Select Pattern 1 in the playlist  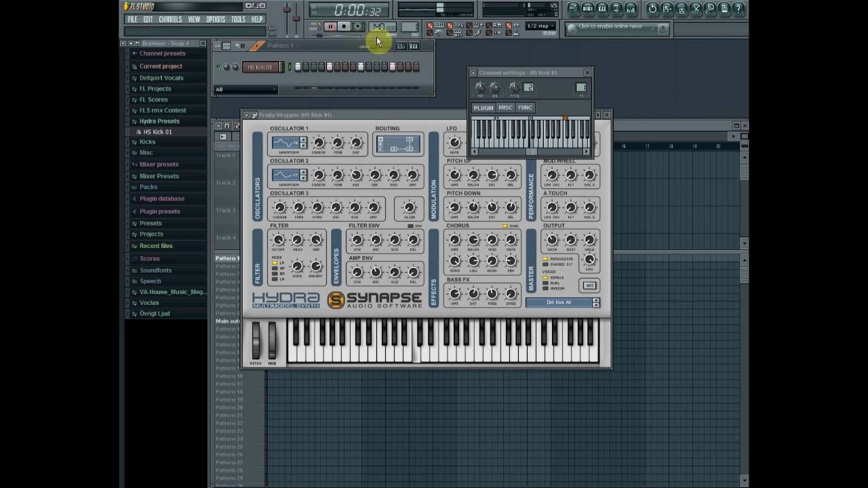(227, 258)
